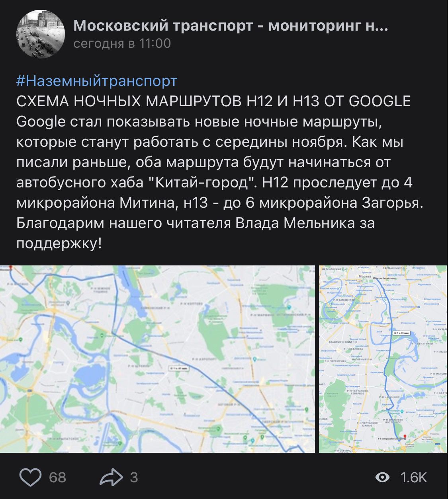Open the left Н12 route map image
Image resolution: width=448 pixels, height=499 pixels.
[x=157, y=359]
